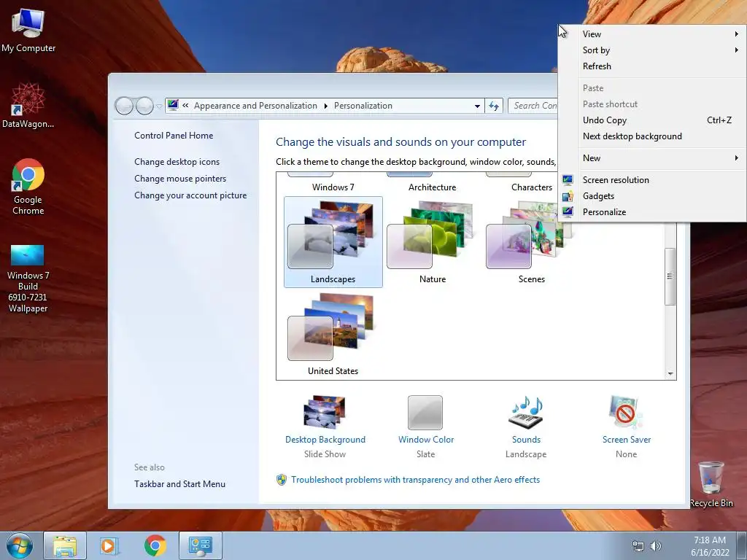747x560 pixels.
Task: Open Change desktop icons link
Action: (177, 162)
